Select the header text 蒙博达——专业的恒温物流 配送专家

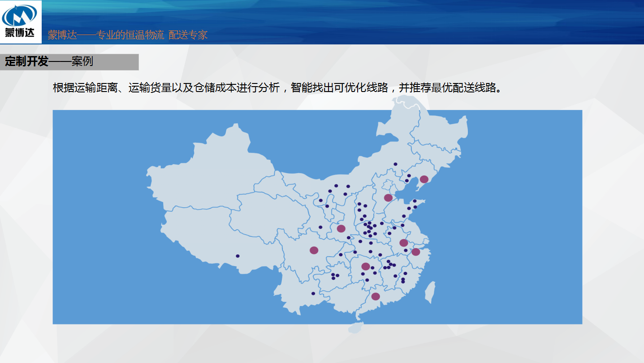click(128, 35)
